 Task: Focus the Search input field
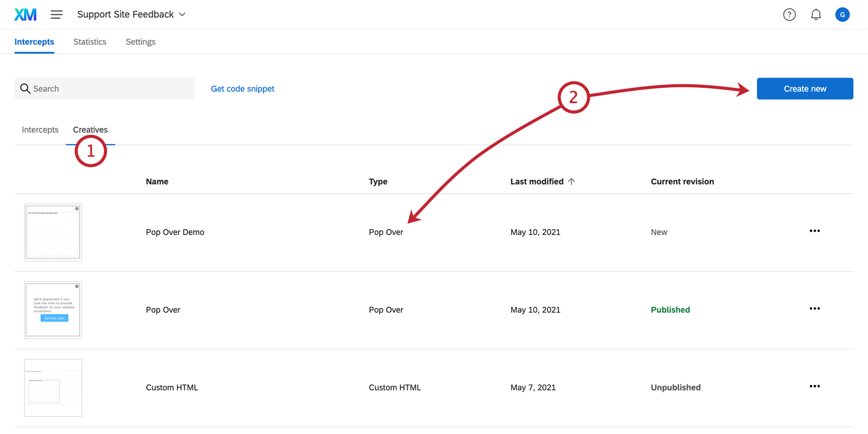click(105, 88)
